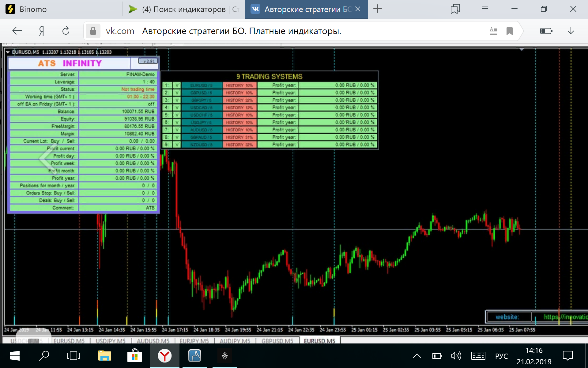Screen dimensions: 588x368
Task: Open Windows Start menu
Action: pyautogui.click(x=15, y=356)
